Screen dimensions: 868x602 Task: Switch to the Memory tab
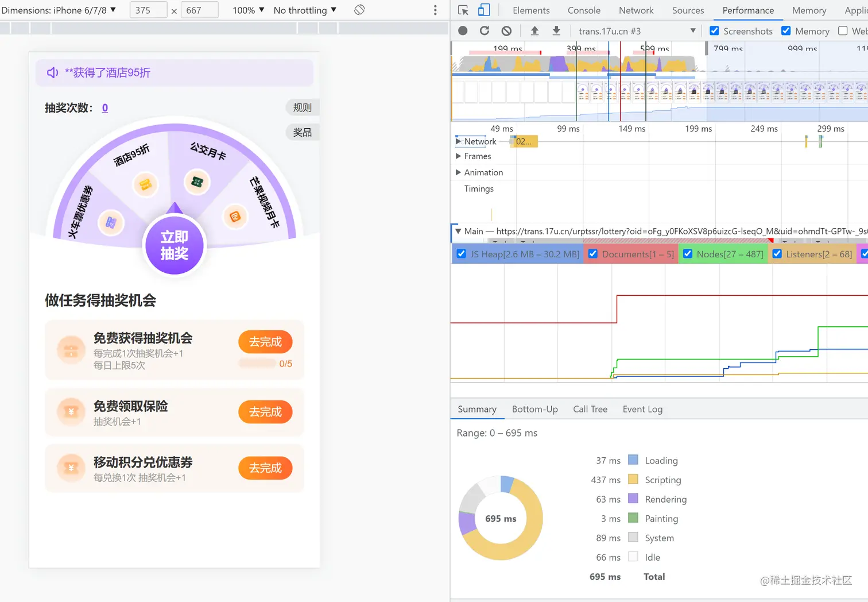click(809, 10)
